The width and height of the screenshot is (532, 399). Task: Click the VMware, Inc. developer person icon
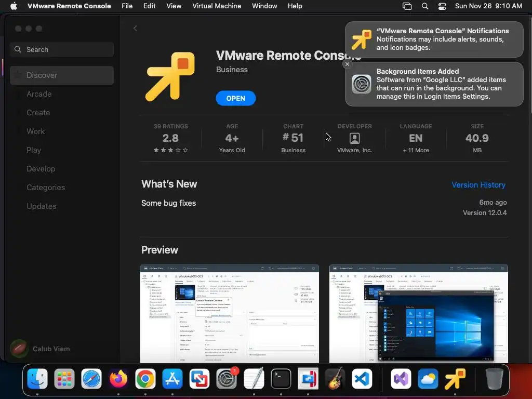pyautogui.click(x=354, y=138)
